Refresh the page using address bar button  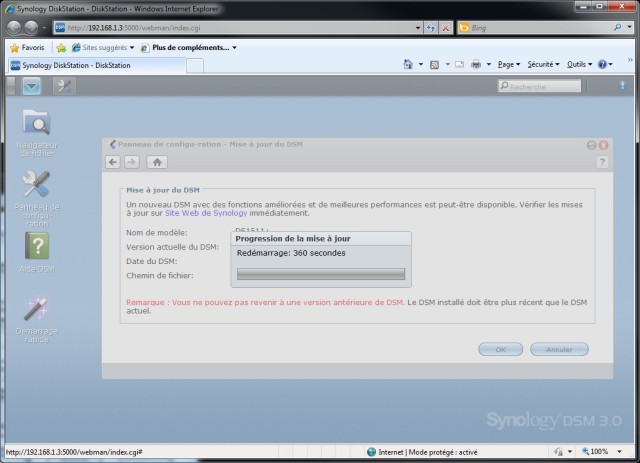pyautogui.click(x=431, y=28)
